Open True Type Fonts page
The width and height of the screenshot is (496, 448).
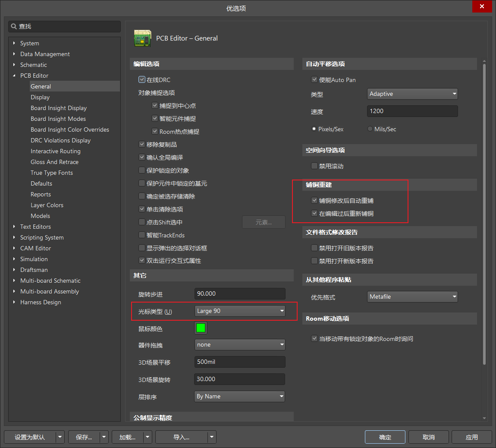[52, 173]
